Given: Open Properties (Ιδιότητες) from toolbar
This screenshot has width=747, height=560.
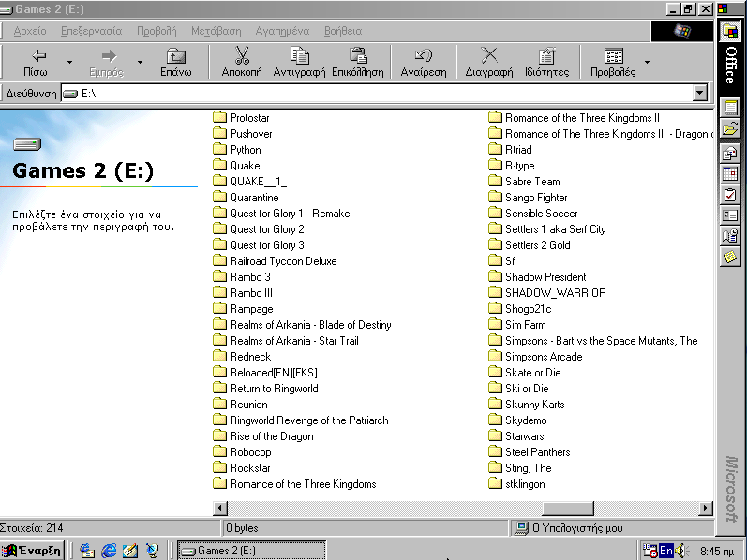Looking at the screenshot, I should coord(546,62).
